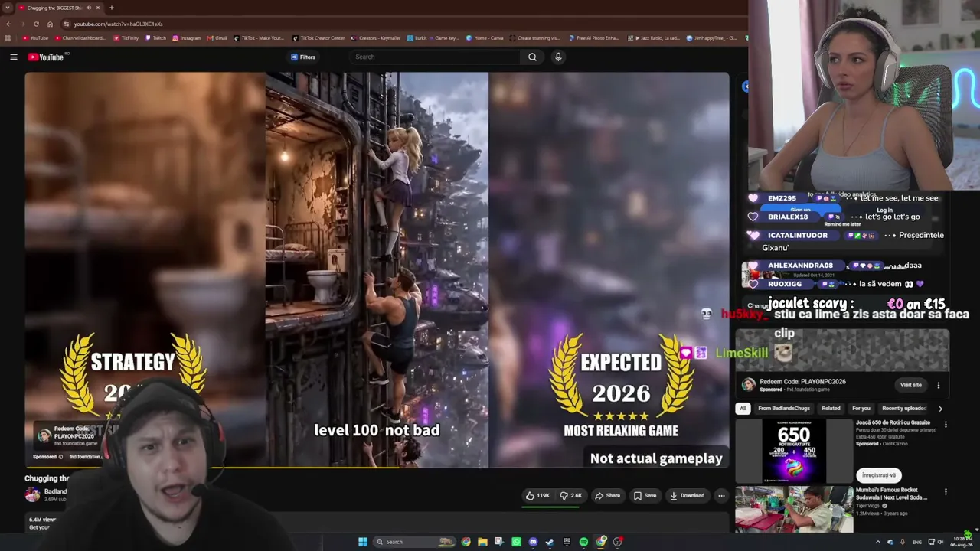Image resolution: width=980 pixels, height=551 pixels.
Task: Open the BadlandsChugs channel avatar
Action: pos(32,495)
